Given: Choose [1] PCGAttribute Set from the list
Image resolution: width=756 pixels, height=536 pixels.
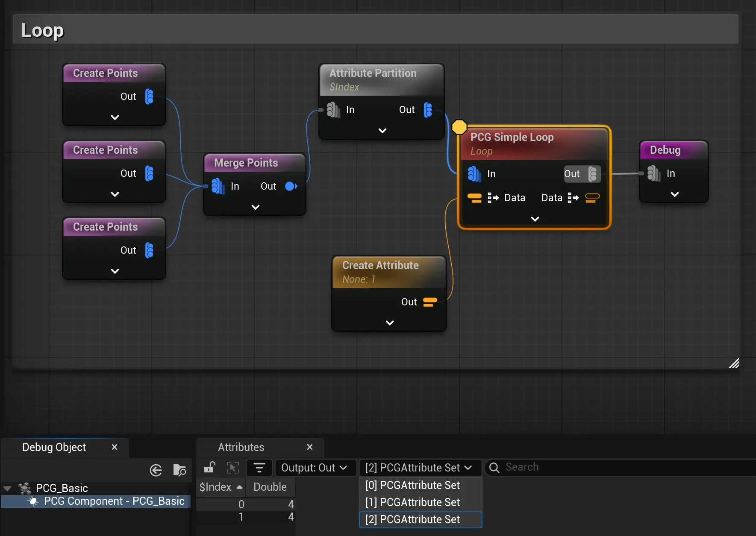Looking at the screenshot, I should click(412, 502).
